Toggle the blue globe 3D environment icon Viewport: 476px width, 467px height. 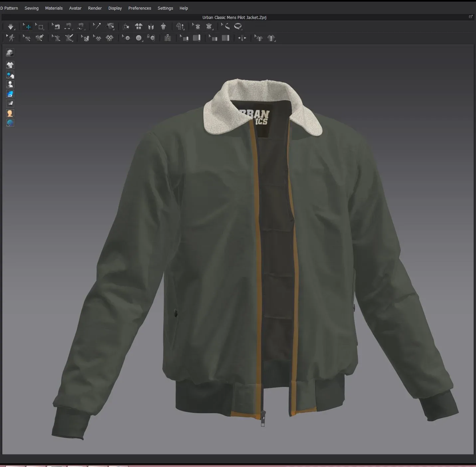[10, 123]
